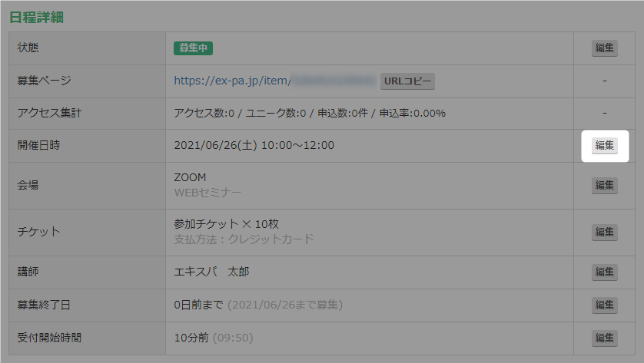Viewport: 644px width, 363px height.
Task: Click the 募集ページ row label
Action: click(x=45, y=81)
